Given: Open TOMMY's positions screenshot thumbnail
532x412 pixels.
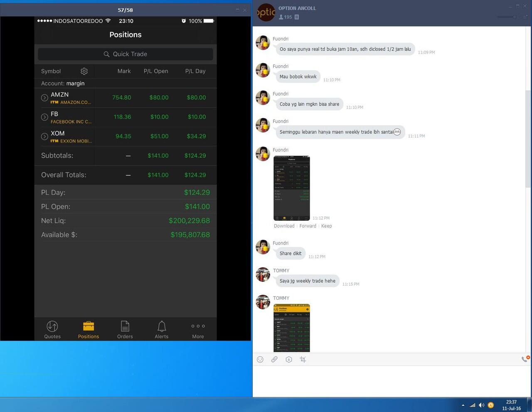Looking at the screenshot, I should [292, 328].
